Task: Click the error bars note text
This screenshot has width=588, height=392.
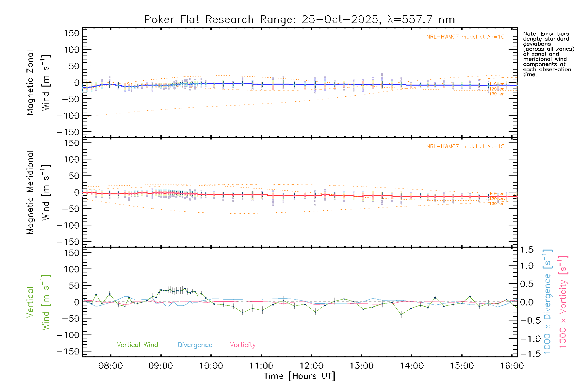Action: coord(548,54)
